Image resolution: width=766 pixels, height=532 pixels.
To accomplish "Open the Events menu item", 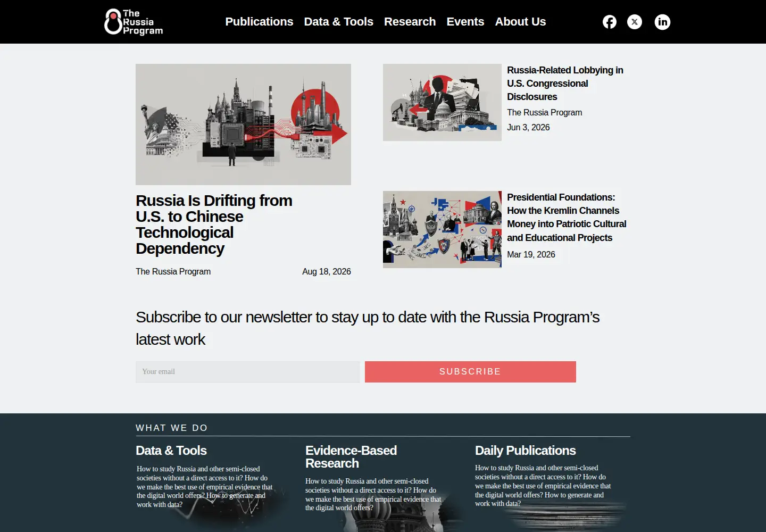I will tap(465, 22).
